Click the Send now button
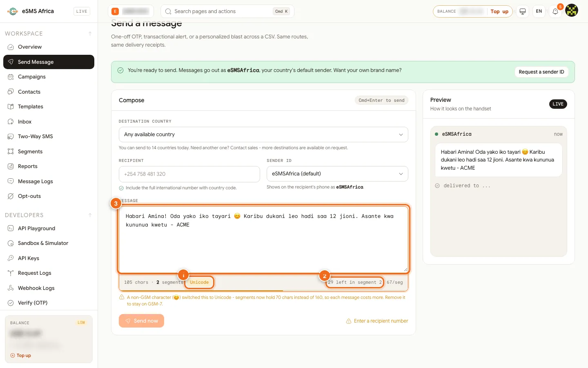This screenshot has width=588, height=368. click(141, 321)
